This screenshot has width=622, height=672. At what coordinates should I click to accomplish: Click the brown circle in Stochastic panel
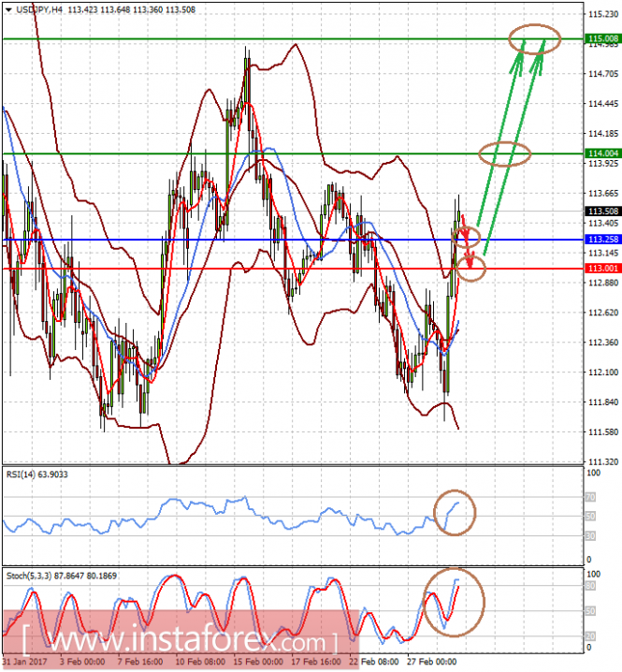tap(454, 602)
